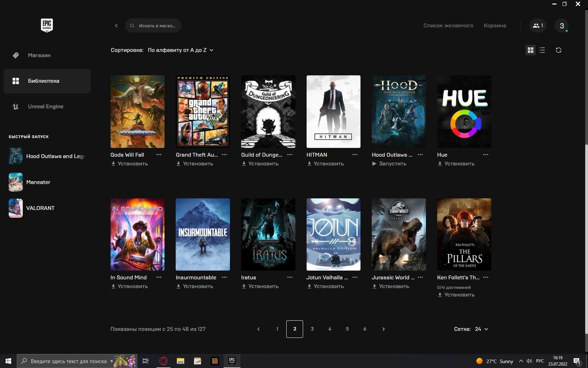Viewport: 588px width, 368px height.
Task: Go to page 5
Action: point(347,329)
